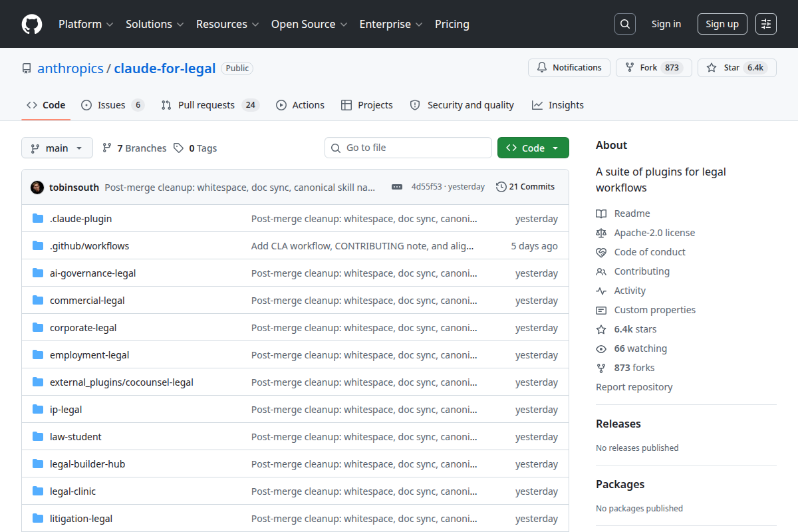
Task: Open the Apache-2.0 license link
Action: [654, 233]
